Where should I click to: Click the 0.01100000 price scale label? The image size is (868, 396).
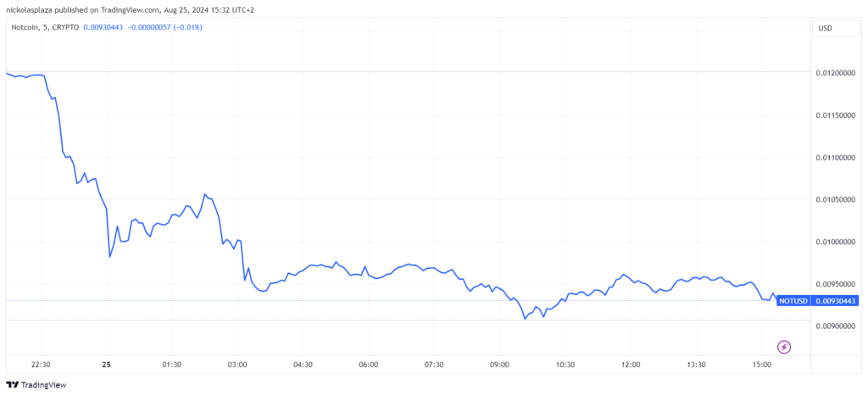coord(836,158)
